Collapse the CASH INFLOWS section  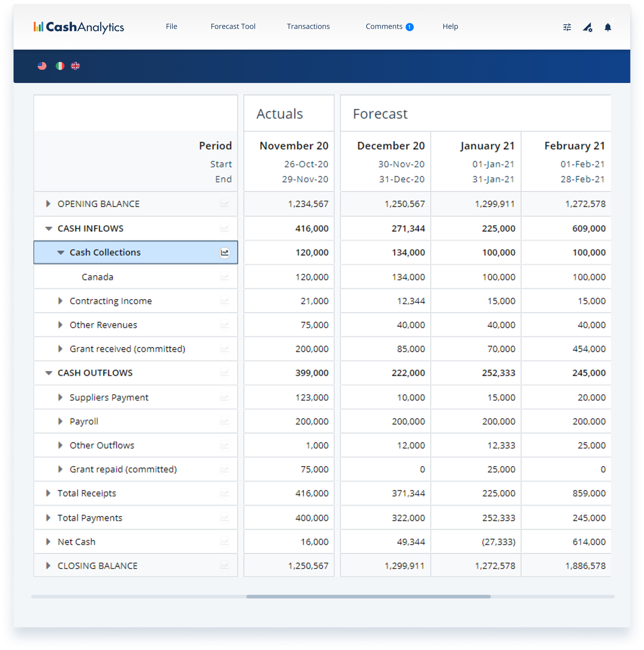point(49,228)
